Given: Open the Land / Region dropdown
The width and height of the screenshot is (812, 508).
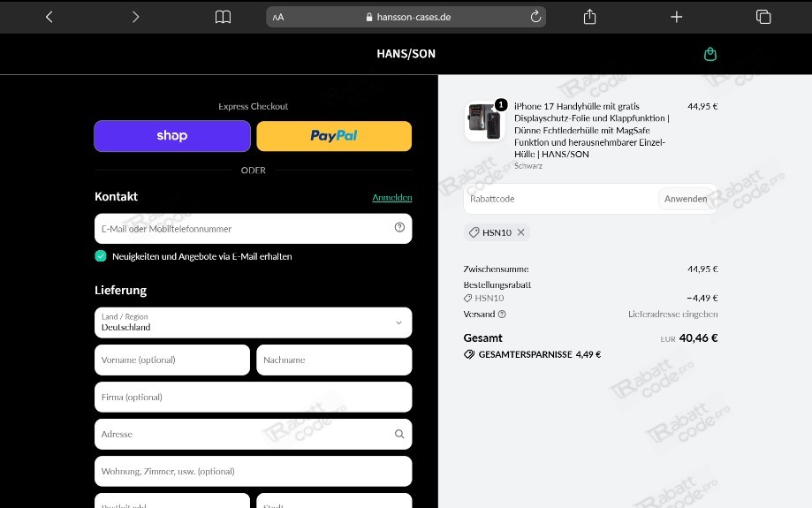Looking at the screenshot, I should (x=254, y=322).
